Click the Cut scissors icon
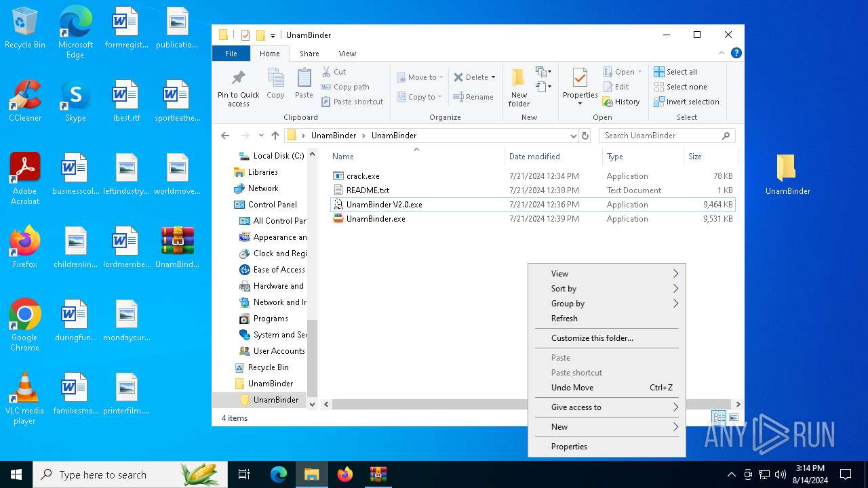 (x=326, y=71)
